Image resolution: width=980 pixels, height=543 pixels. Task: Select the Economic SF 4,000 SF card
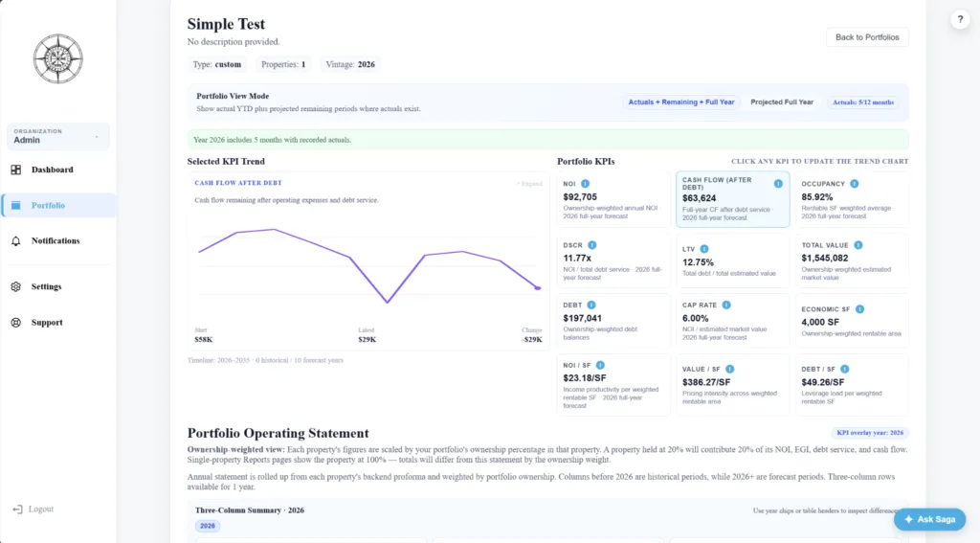click(x=852, y=321)
